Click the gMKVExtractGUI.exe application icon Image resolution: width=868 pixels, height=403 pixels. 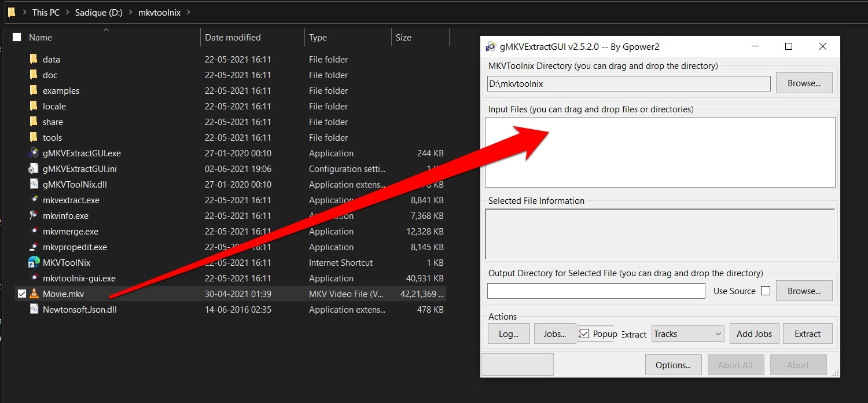point(34,153)
